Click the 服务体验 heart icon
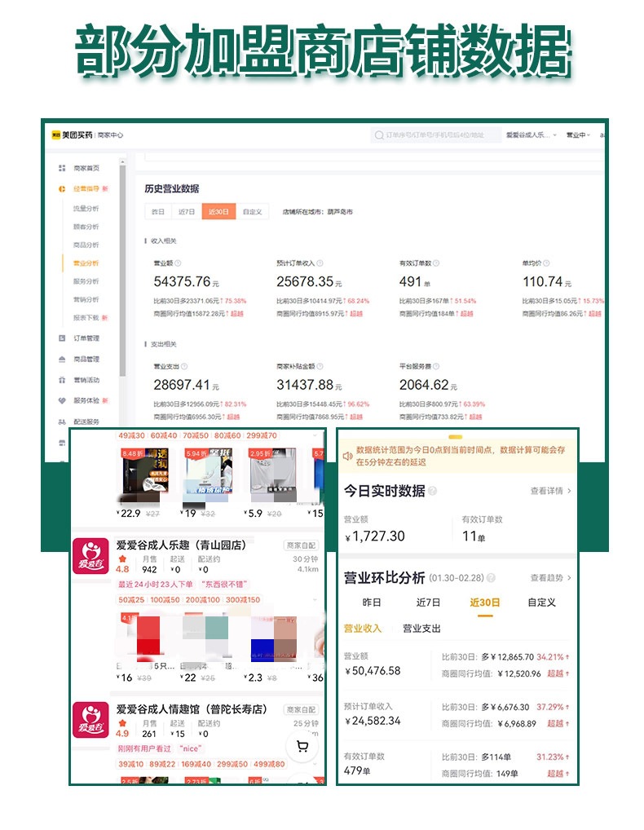The width and height of the screenshot is (644, 830). click(62, 400)
